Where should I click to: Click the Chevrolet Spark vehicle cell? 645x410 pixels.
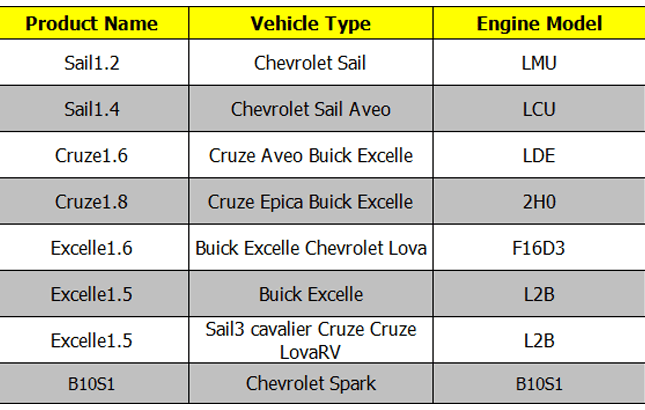[x=311, y=383]
